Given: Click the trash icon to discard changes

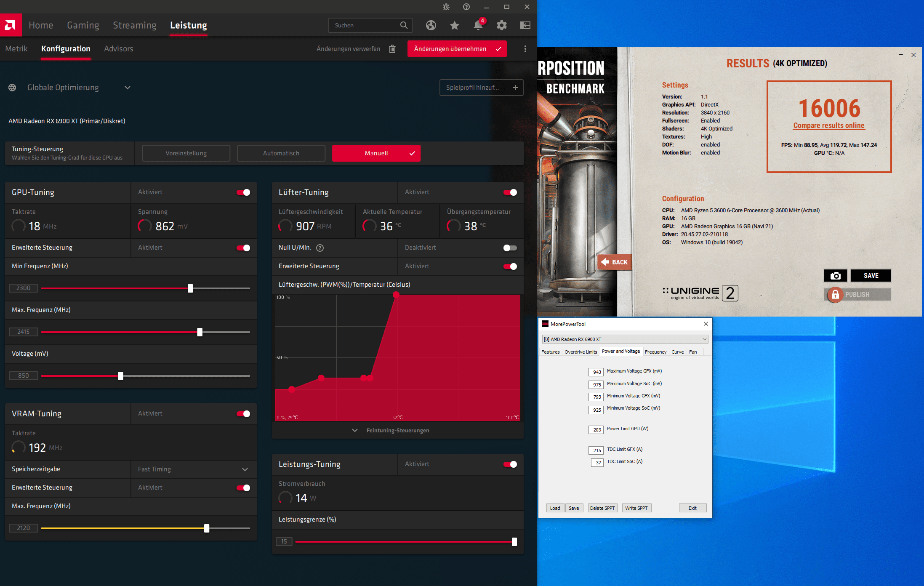Looking at the screenshot, I should pos(392,49).
